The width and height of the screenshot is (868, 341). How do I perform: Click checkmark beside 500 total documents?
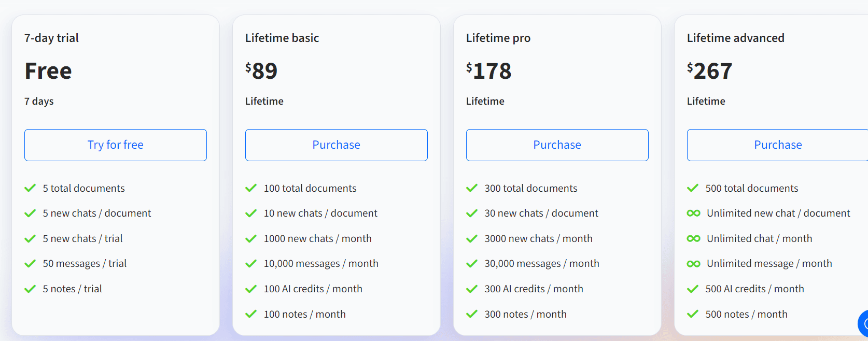[x=693, y=188]
